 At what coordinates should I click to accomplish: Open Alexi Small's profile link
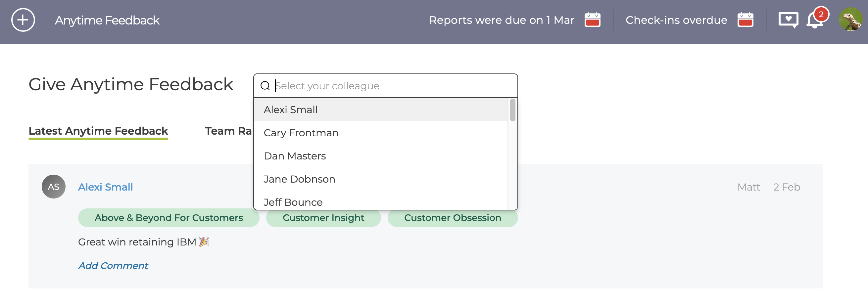106,187
